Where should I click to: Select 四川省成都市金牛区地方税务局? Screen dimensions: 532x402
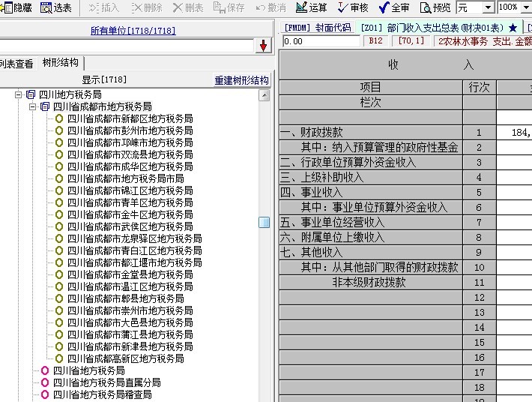130,214
